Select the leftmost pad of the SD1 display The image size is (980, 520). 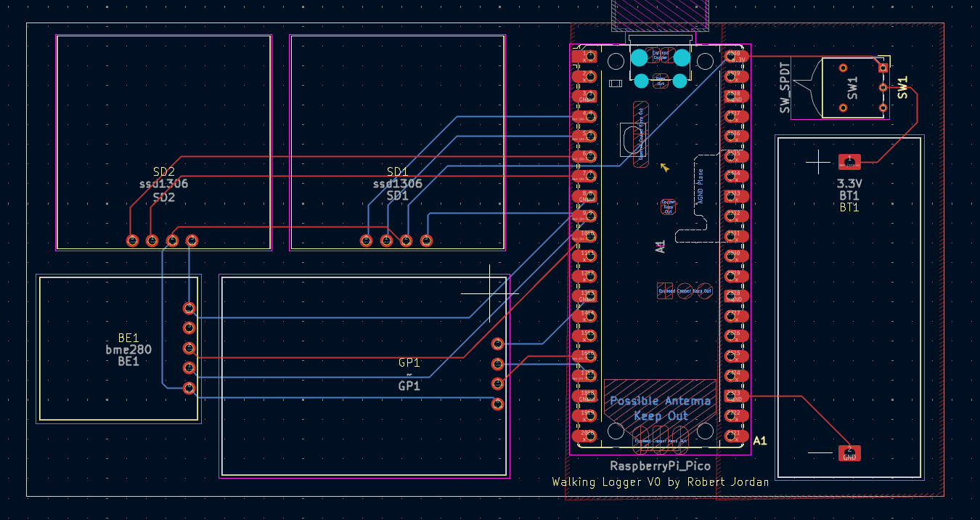[367, 240]
